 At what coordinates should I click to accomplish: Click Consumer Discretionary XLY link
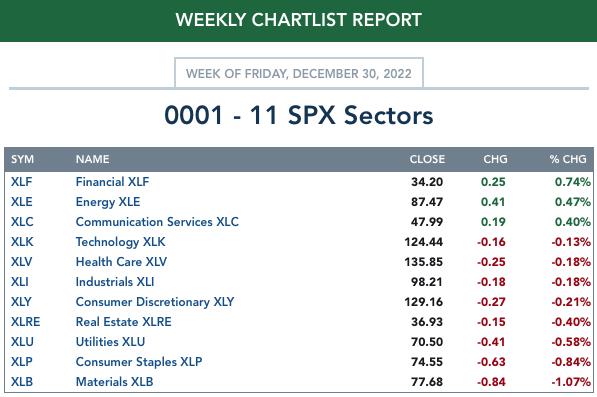155,302
